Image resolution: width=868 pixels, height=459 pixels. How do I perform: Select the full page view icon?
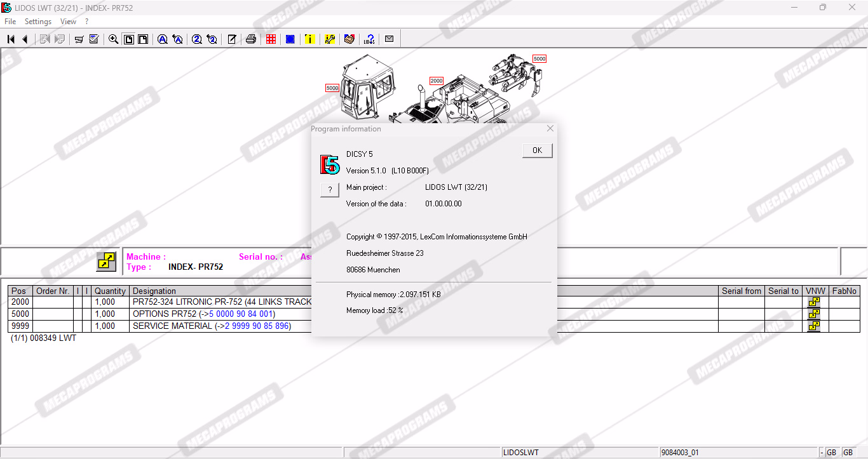click(x=128, y=39)
